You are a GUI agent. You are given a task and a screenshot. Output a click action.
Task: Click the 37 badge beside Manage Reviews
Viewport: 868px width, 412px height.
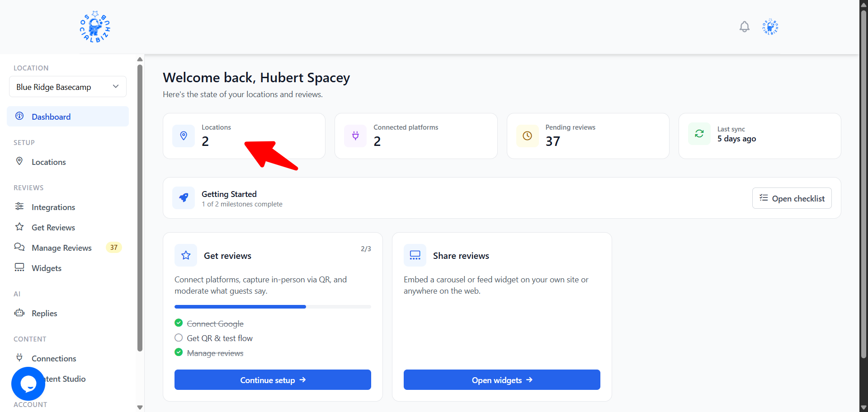pos(114,248)
